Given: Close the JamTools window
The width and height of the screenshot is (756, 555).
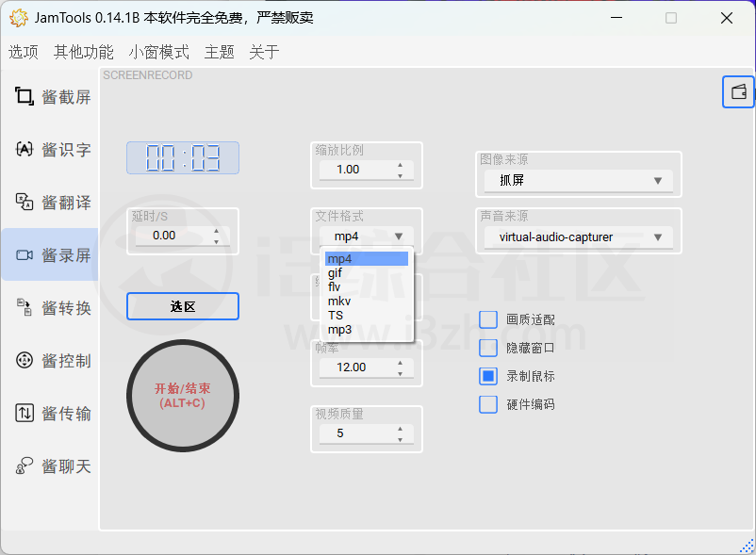Looking at the screenshot, I should 727,18.
